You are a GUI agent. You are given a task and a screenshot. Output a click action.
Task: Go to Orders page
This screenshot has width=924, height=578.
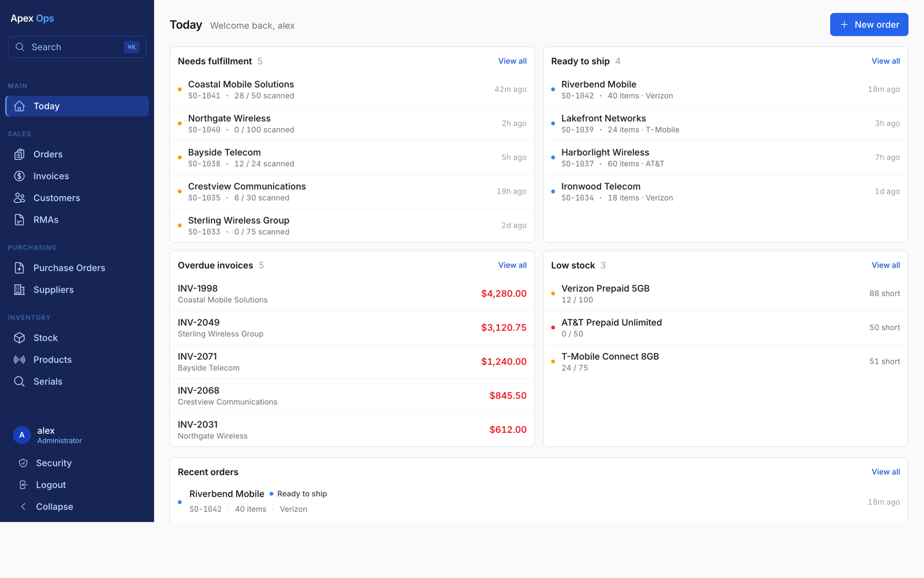tap(77, 154)
